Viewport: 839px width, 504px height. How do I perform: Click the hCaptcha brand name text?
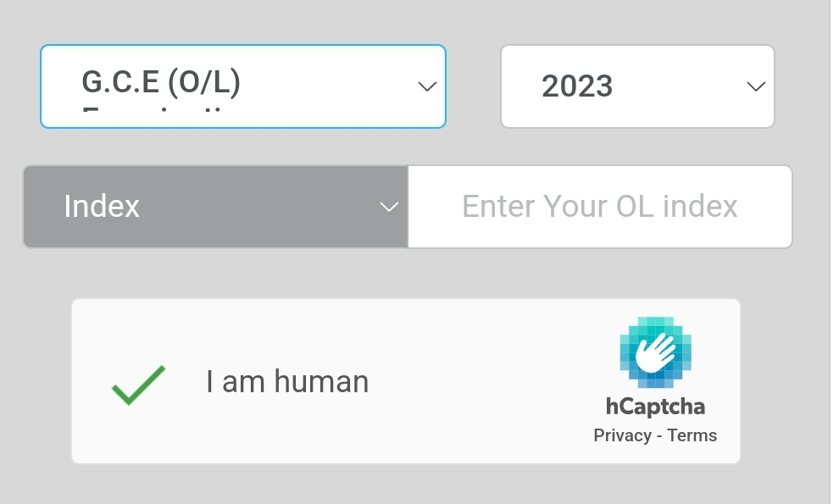pyautogui.click(x=655, y=407)
